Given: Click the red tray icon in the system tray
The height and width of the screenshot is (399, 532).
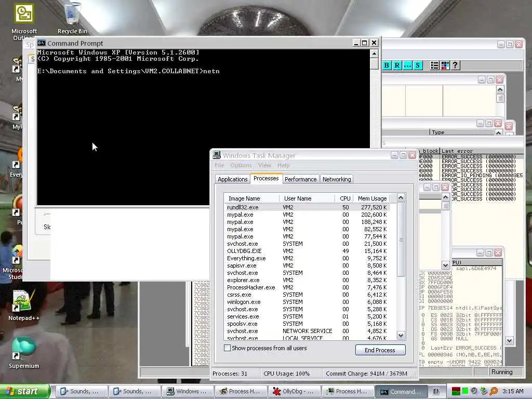Looking at the screenshot, I should pos(456,391).
